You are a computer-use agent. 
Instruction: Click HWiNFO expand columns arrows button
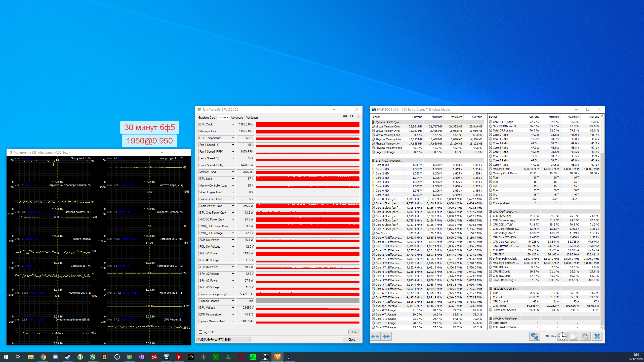pos(375,336)
